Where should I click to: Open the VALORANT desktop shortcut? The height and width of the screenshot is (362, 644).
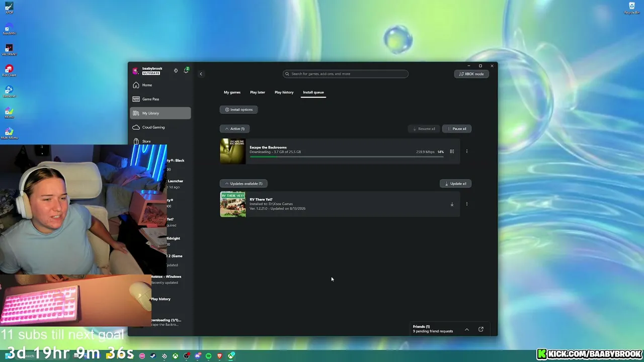pos(9,49)
